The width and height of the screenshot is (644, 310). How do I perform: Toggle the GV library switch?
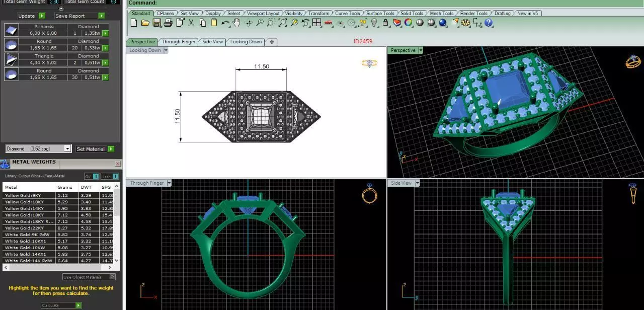coord(91,177)
